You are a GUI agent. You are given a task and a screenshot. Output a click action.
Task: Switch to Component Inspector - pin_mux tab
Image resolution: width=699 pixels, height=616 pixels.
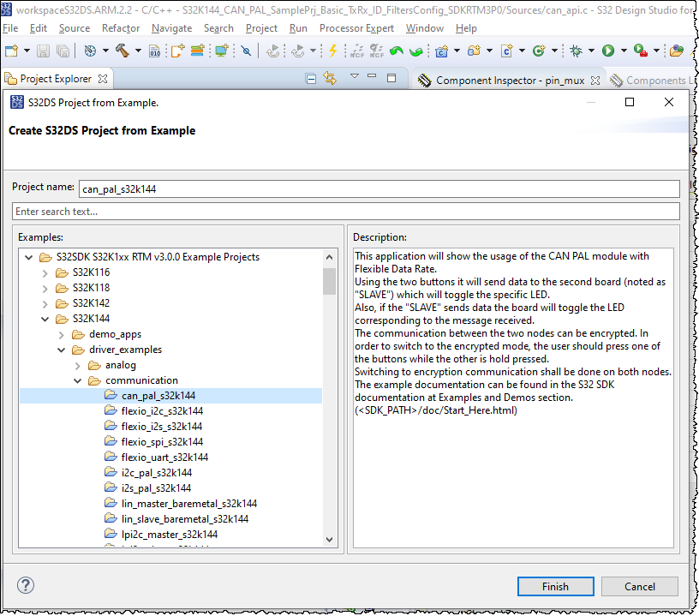coord(510,81)
